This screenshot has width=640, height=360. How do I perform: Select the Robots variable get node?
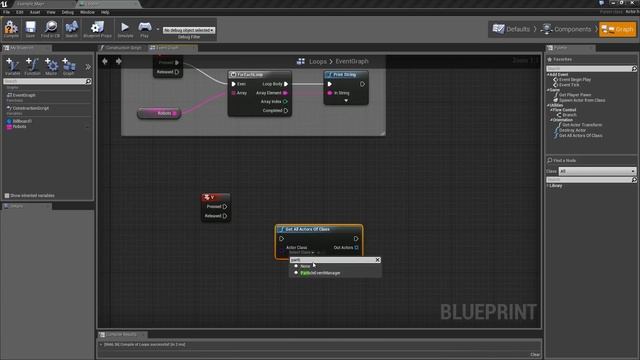159,113
